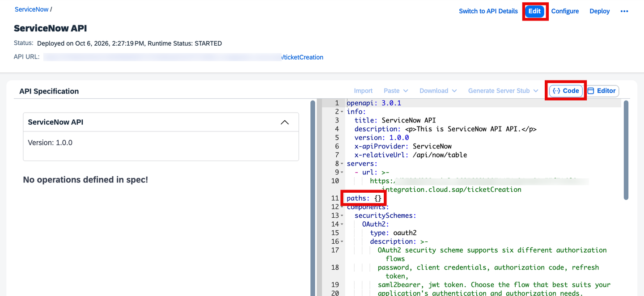Click the 'ServiceNow API' page title
This screenshot has height=296, width=644.
[x=51, y=28]
